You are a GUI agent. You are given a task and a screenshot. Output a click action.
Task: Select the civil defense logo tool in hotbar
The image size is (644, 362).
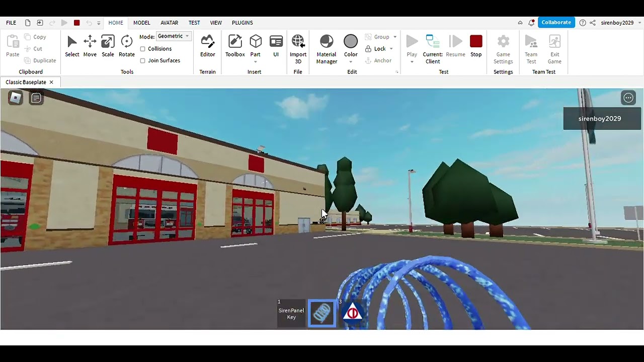pyautogui.click(x=353, y=313)
